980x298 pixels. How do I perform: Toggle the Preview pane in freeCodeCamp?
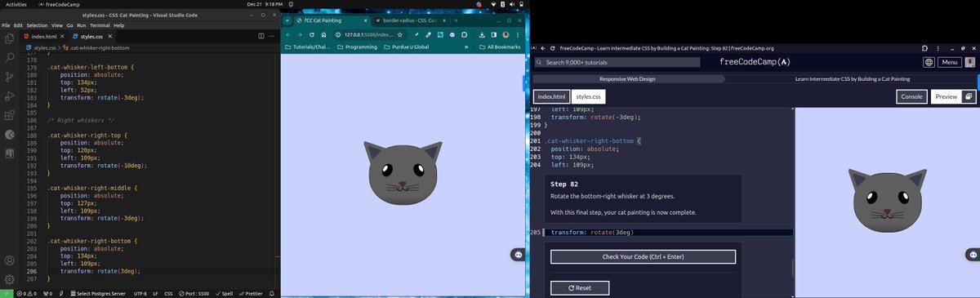(x=946, y=96)
